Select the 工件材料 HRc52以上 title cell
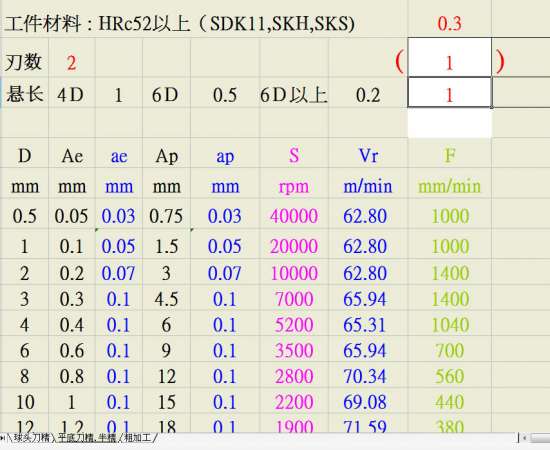 (179, 24)
